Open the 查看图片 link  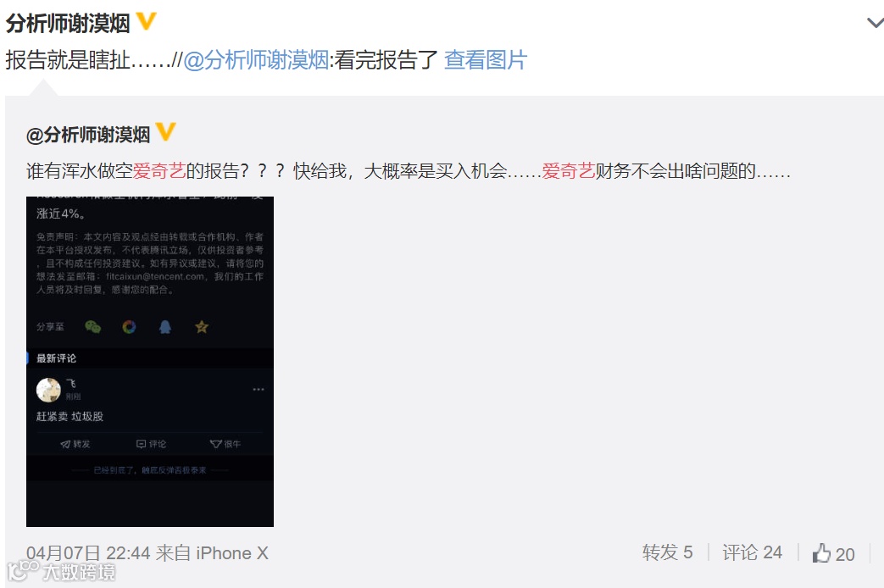[486, 60]
